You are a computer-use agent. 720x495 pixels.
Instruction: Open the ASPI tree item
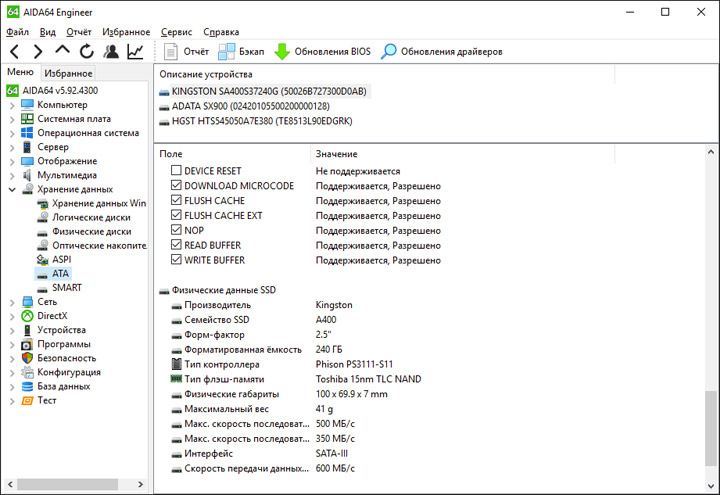[x=62, y=260]
